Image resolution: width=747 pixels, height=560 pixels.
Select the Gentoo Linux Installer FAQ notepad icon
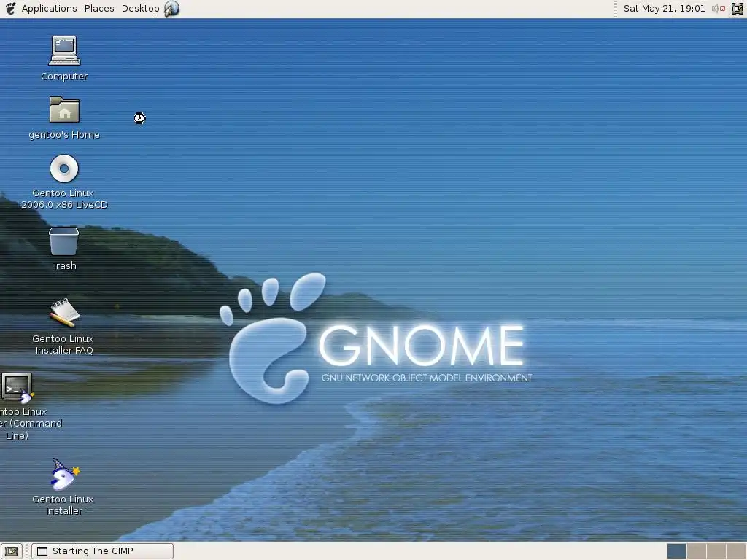click(x=64, y=313)
